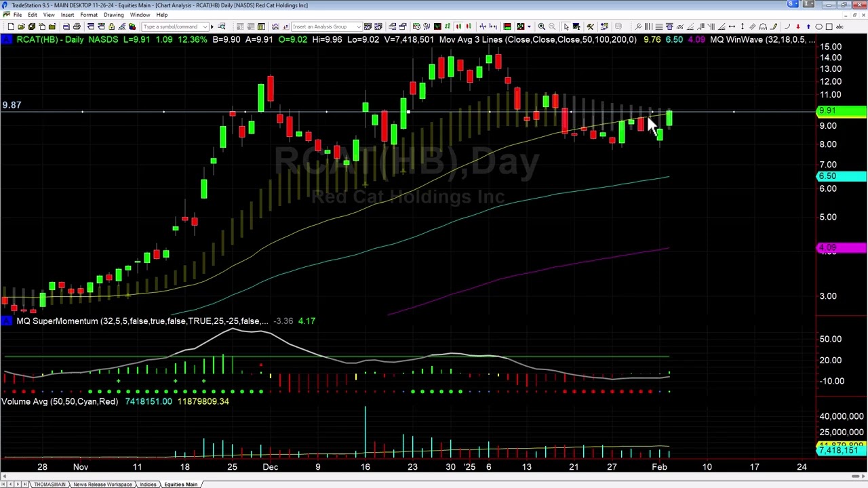Open a new workspace with the New icon
This screenshot has height=488, width=868.
pos(12,26)
